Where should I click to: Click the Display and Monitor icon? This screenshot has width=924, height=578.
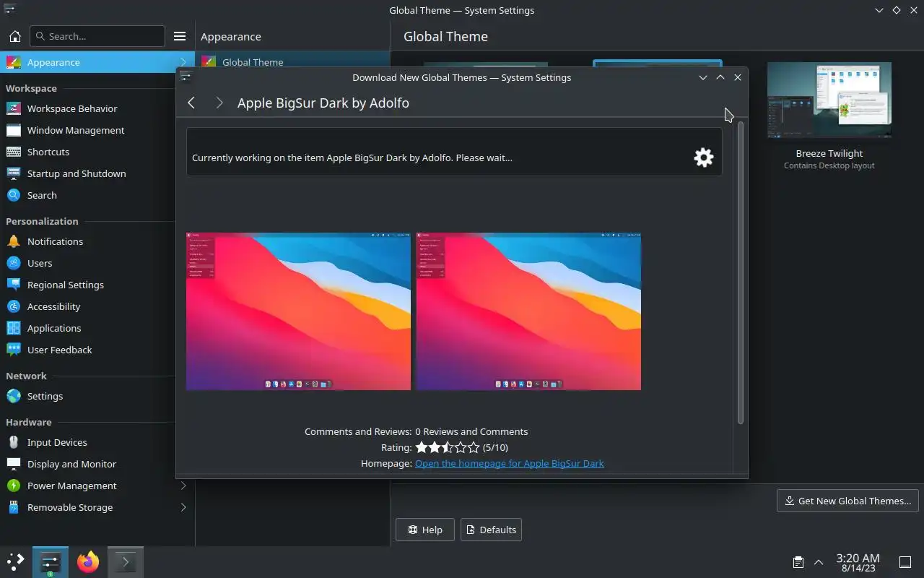click(x=14, y=464)
